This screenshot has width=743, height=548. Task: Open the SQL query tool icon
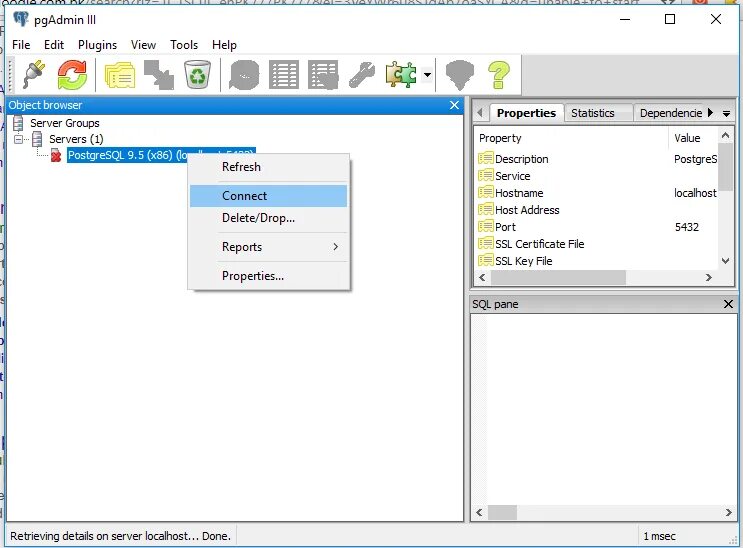click(x=244, y=75)
